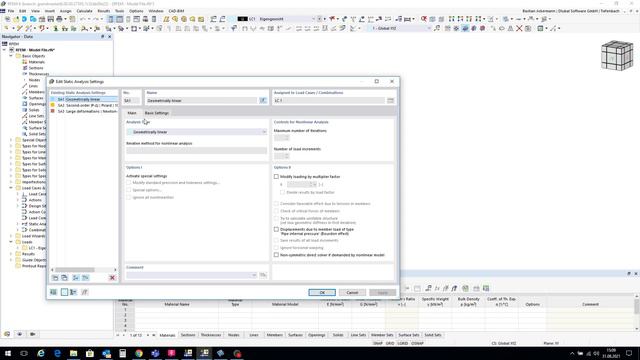The height and width of the screenshot is (360, 640).
Task: Click the eye views icon below the Navigator
Action: click(x=20, y=334)
